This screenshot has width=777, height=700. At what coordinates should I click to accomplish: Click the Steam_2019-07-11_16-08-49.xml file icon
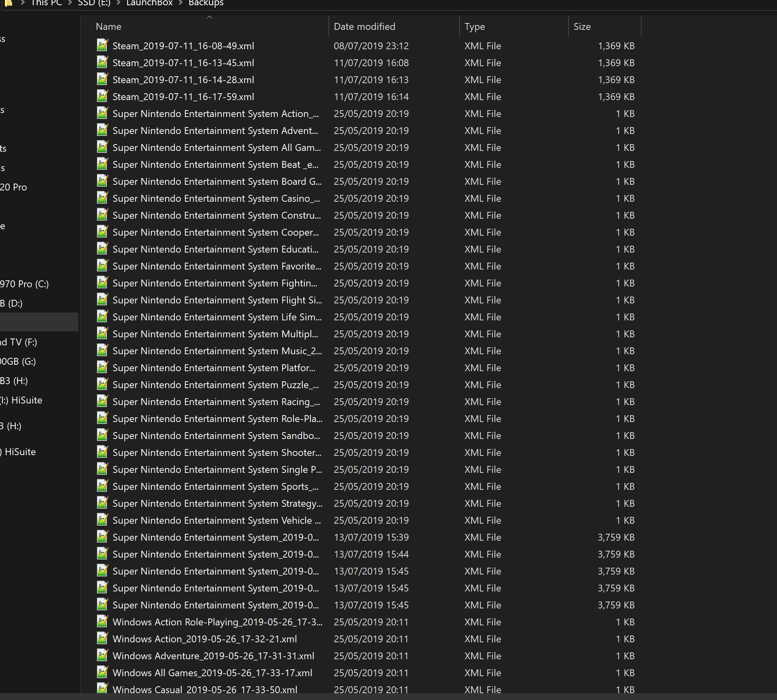(103, 45)
